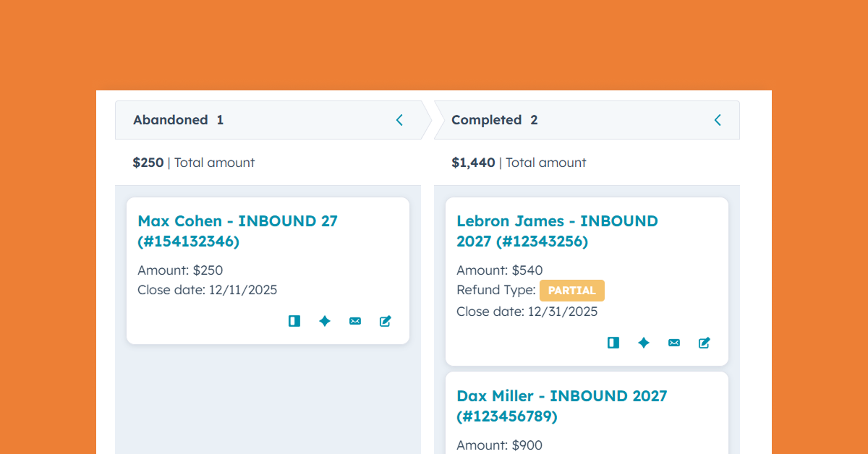Click the $1,440 total amount text

point(519,163)
